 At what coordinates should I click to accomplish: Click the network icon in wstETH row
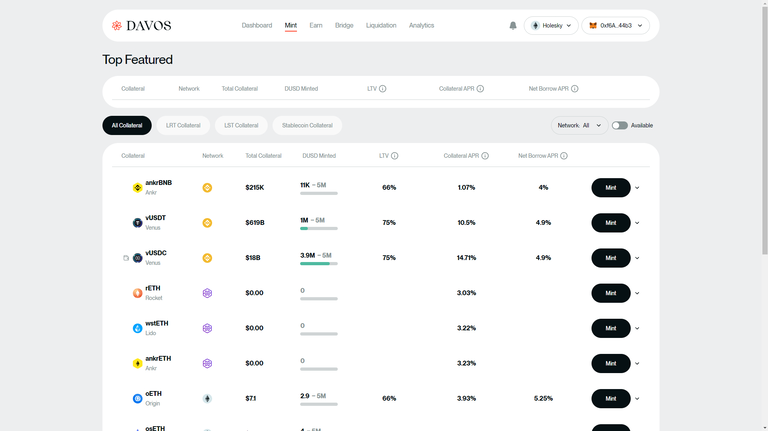(207, 328)
